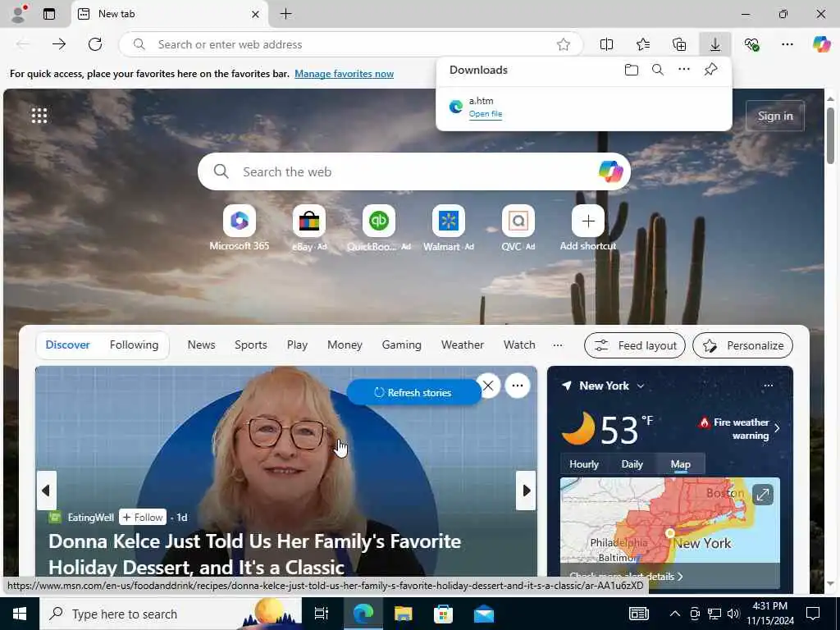Open Browser essentials heart icon
Screen dimensions: 840x630
[751, 44]
